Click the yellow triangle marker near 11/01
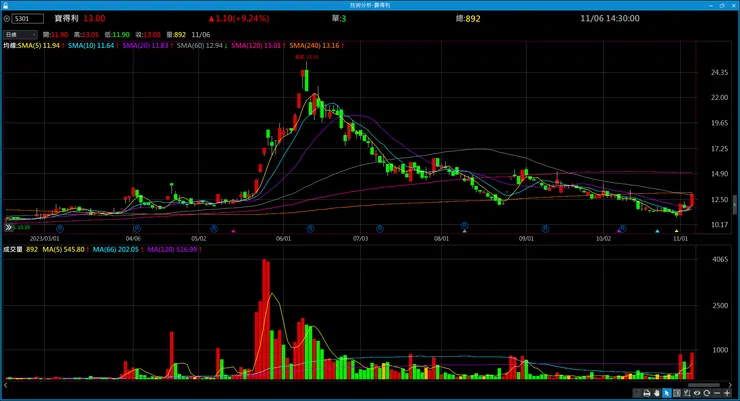 tap(676, 231)
